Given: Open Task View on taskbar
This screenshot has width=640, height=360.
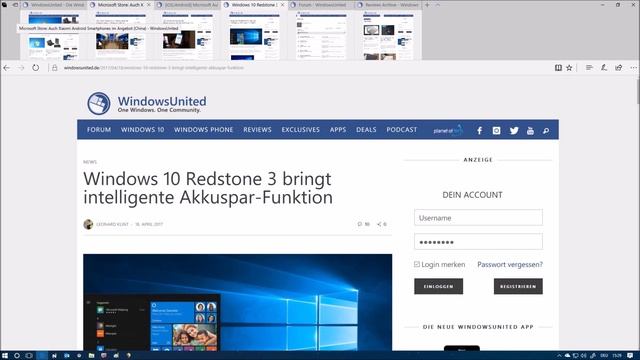Looking at the screenshot, I should click(29, 356).
